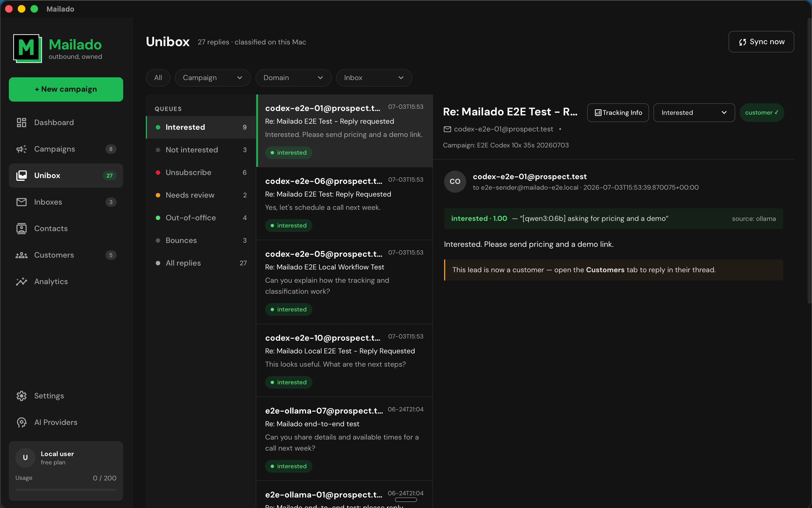This screenshot has width=812, height=508.
Task: Click 'interested · 1.00' classification label
Action: (x=479, y=219)
